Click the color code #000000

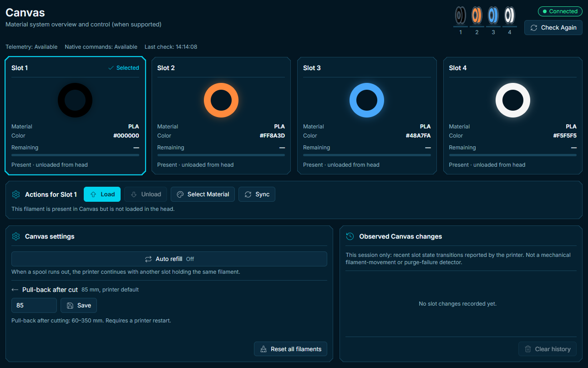[127, 136]
